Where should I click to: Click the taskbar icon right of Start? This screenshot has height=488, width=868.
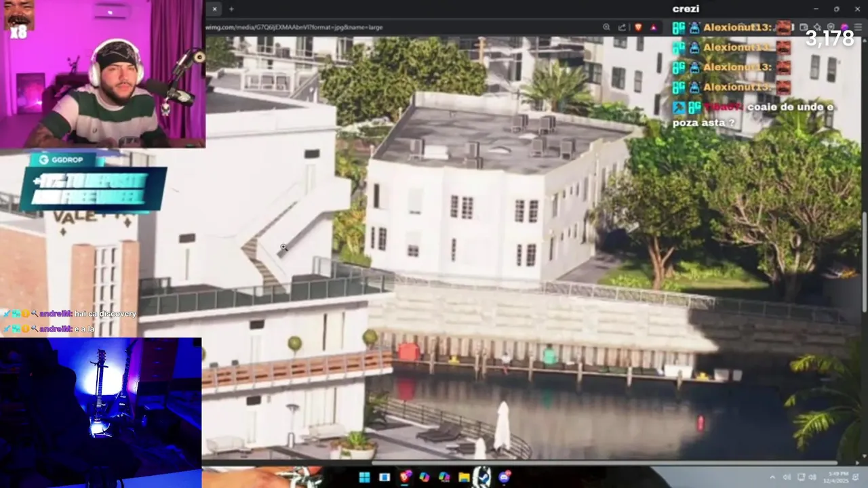tap(384, 477)
